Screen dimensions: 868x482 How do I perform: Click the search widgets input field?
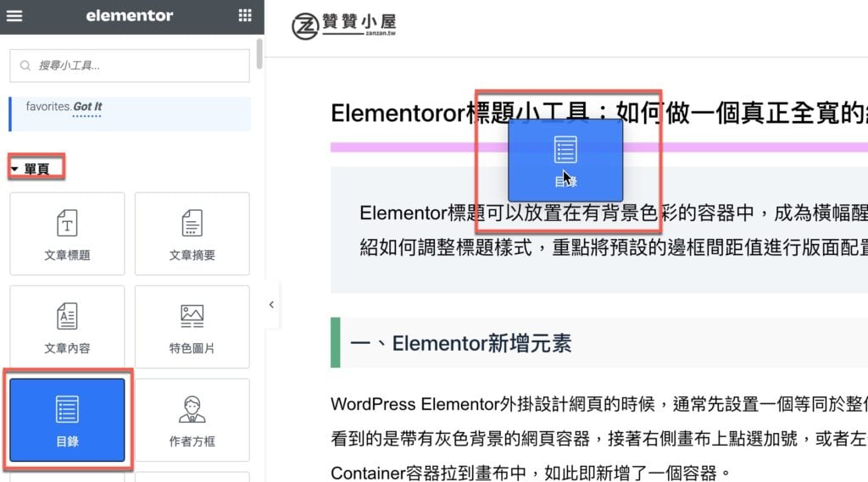[130, 65]
